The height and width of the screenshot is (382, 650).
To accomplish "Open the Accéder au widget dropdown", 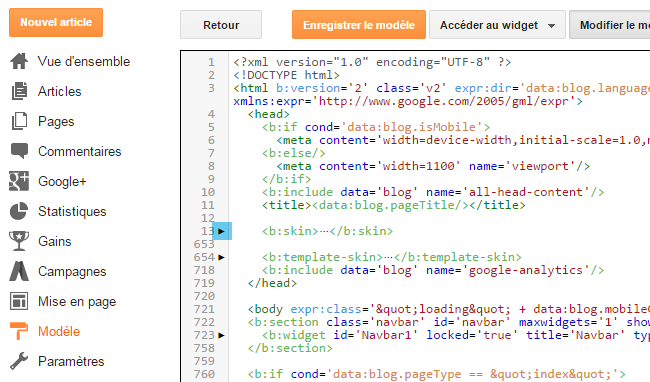I will point(497,25).
